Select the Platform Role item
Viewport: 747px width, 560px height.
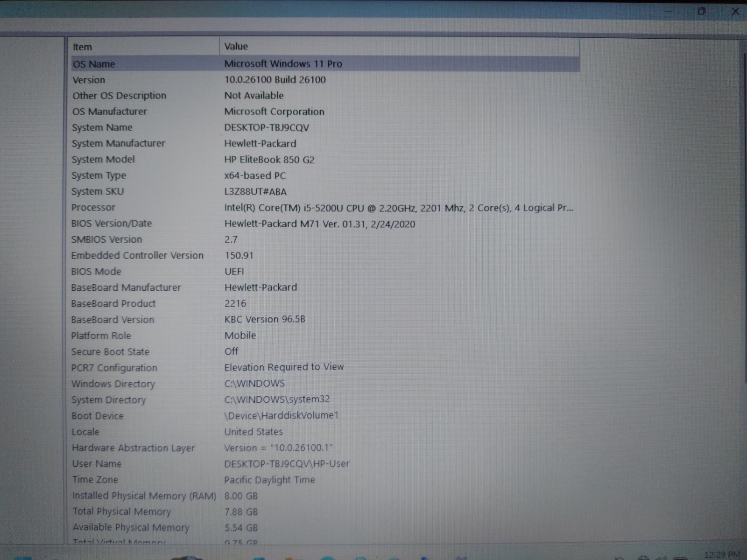(x=101, y=336)
